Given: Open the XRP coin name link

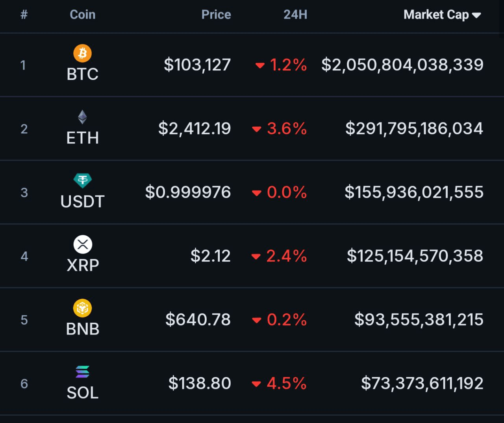Looking at the screenshot, I should tap(83, 265).
